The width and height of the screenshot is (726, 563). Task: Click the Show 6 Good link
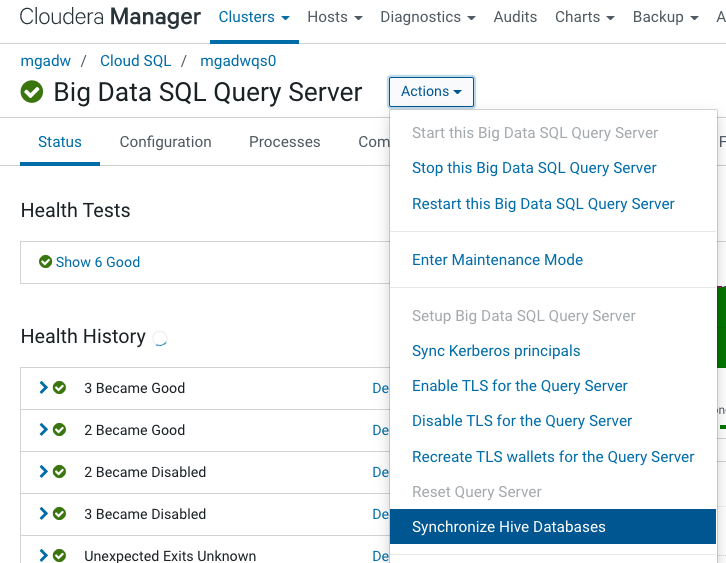pos(98,262)
